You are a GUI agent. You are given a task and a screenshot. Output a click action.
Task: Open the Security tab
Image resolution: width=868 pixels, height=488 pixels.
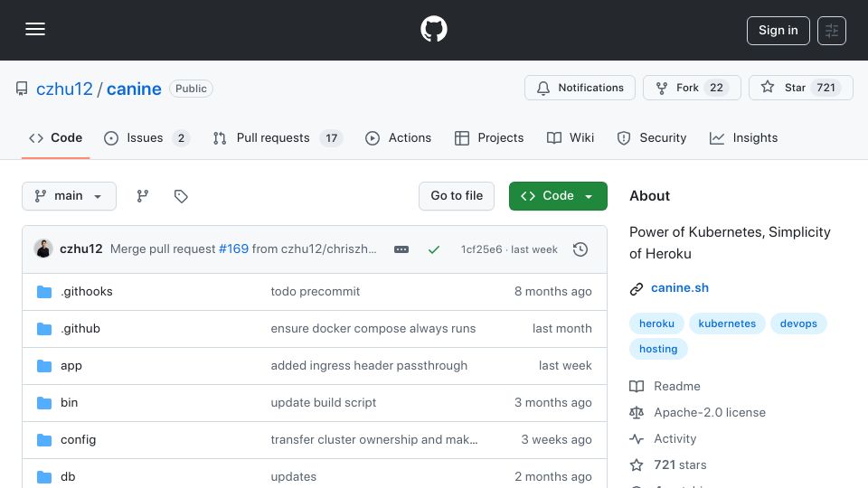click(652, 137)
